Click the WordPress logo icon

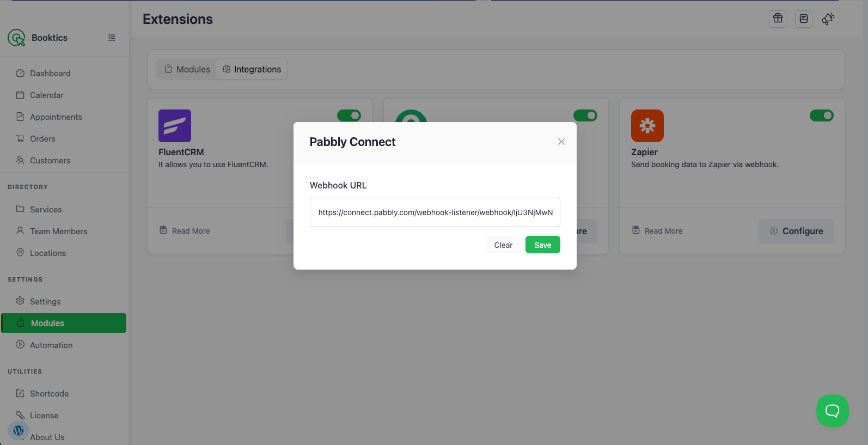point(19,430)
